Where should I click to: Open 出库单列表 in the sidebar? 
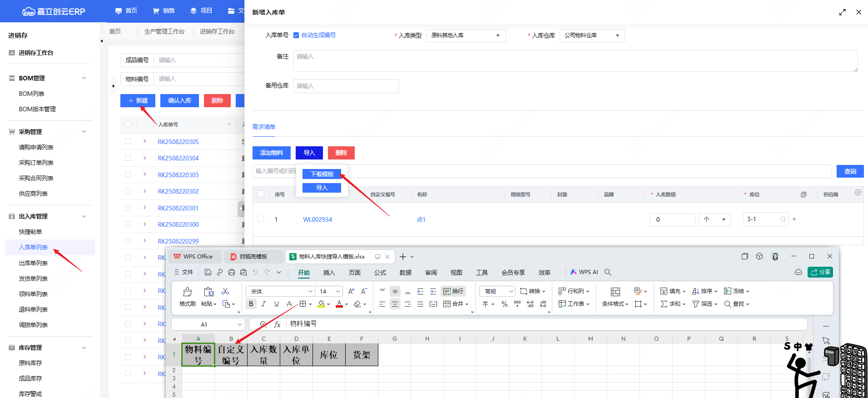tap(33, 263)
